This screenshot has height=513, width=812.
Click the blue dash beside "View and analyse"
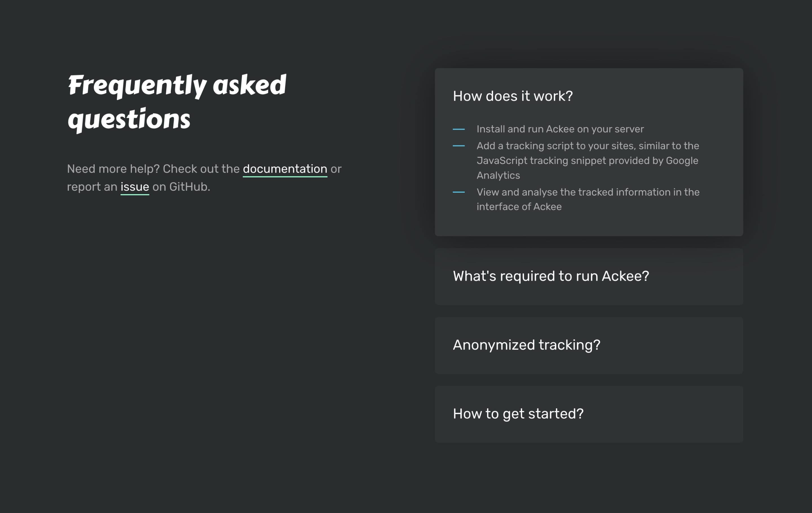tap(459, 192)
